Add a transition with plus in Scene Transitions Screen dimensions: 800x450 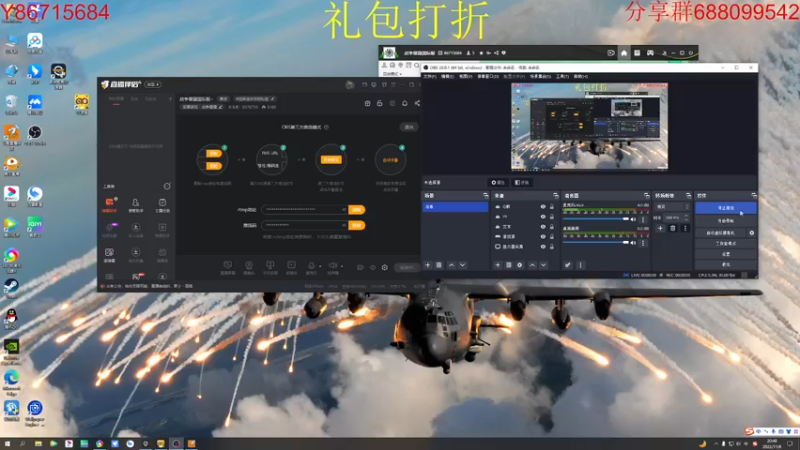[660, 229]
